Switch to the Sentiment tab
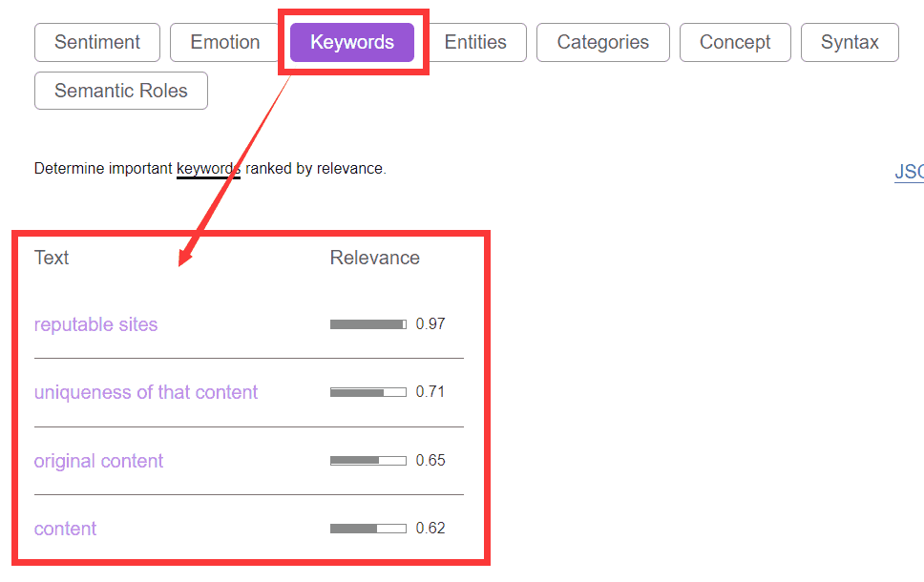The width and height of the screenshot is (924, 582). click(97, 43)
